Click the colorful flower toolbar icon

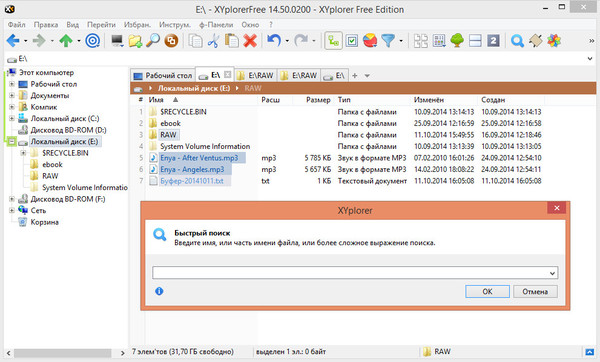(x=554, y=40)
